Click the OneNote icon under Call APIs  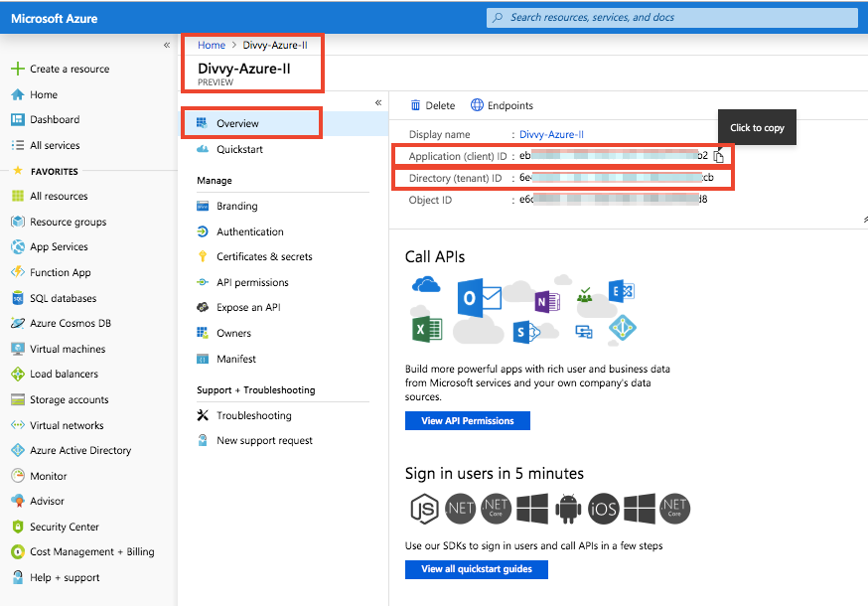tap(547, 301)
